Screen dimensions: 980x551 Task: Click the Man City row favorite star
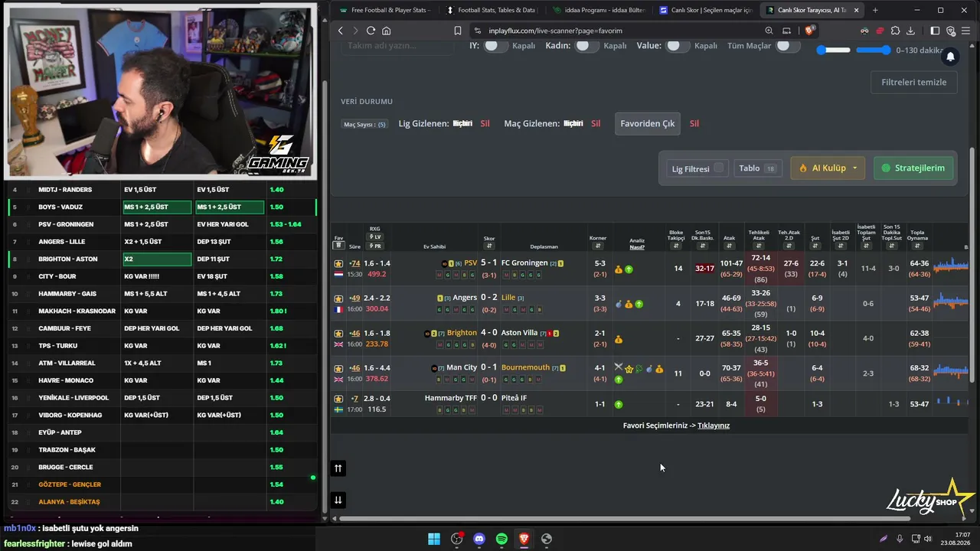[x=338, y=368]
